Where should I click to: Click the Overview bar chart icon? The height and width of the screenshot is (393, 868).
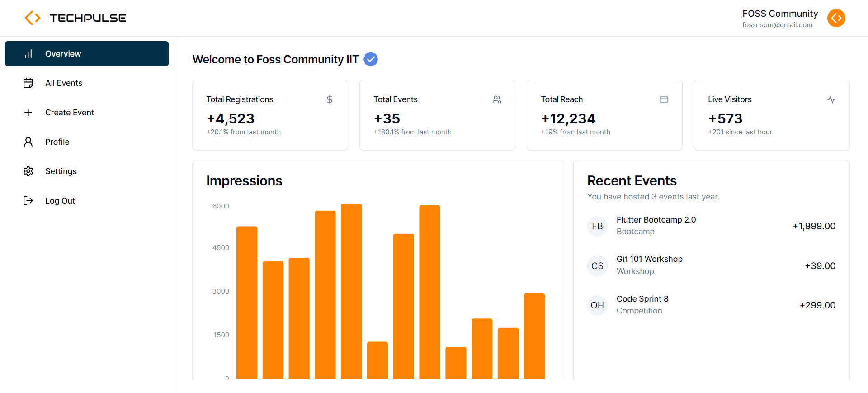tap(28, 54)
